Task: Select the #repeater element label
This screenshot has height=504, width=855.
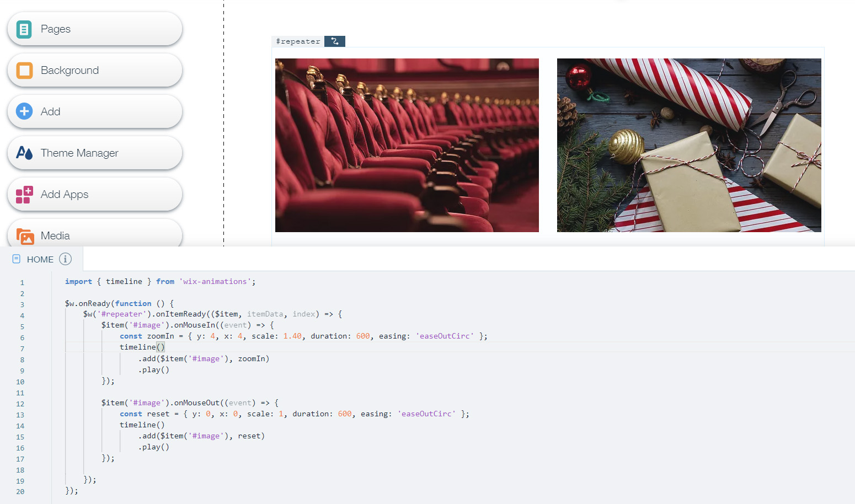Action: click(298, 41)
